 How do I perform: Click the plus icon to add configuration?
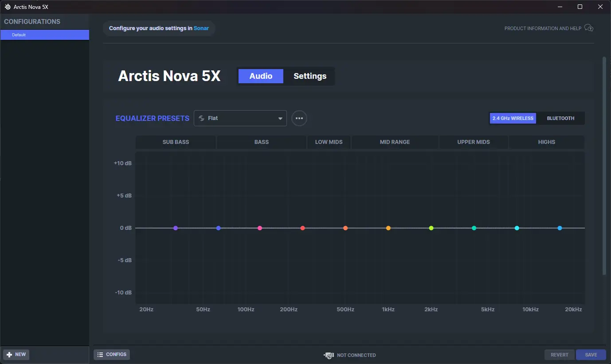(9, 355)
